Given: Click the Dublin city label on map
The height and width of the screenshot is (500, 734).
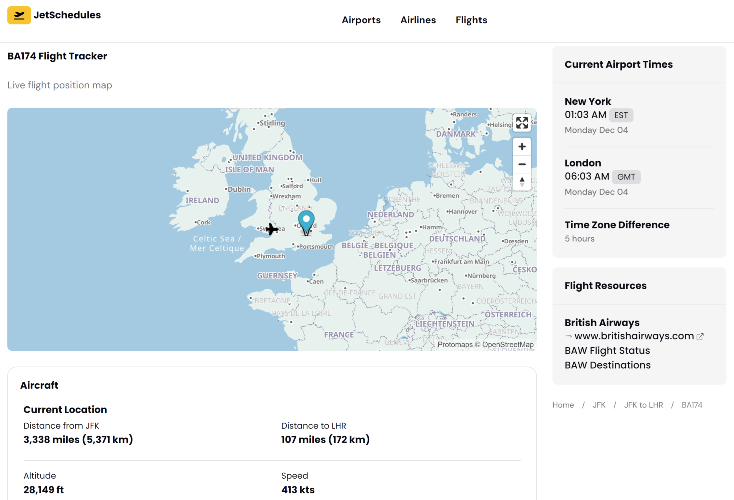Looking at the screenshot, I should coord(239,189).
